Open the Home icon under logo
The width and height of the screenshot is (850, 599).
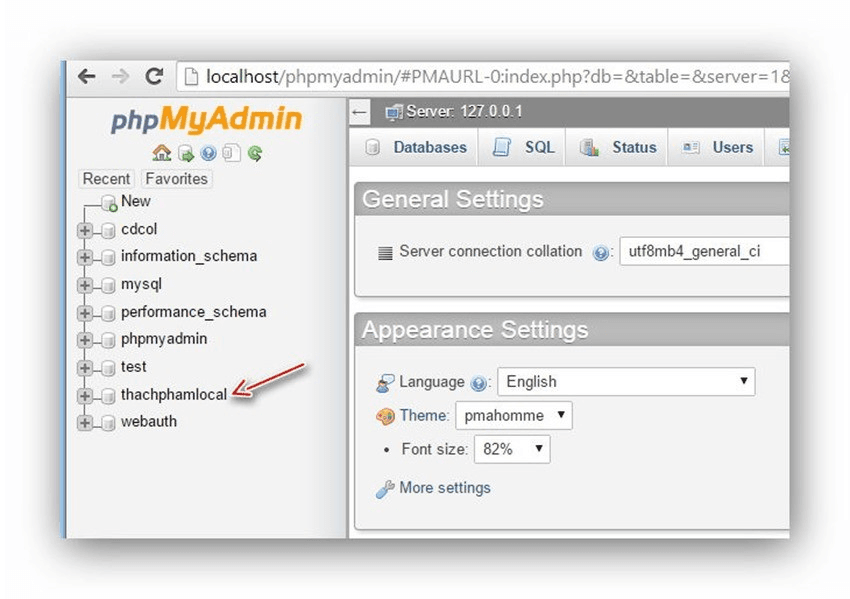pos(161,153)
